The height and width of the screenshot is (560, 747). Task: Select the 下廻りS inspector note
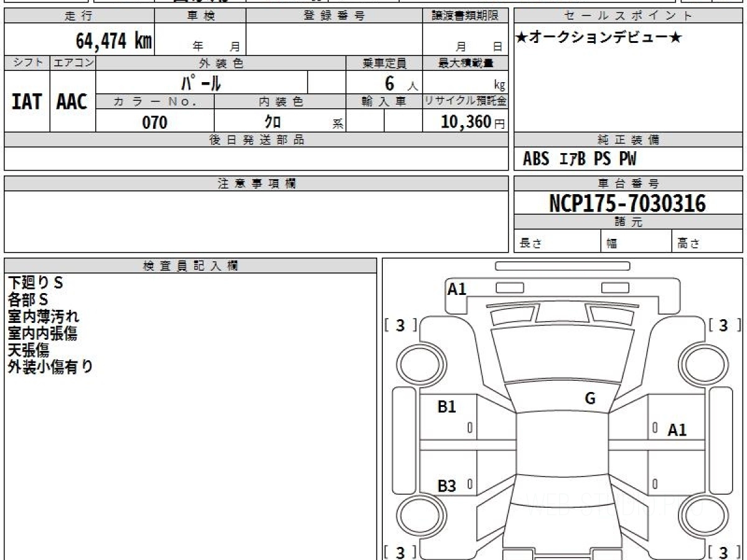[x=35, y=283]
